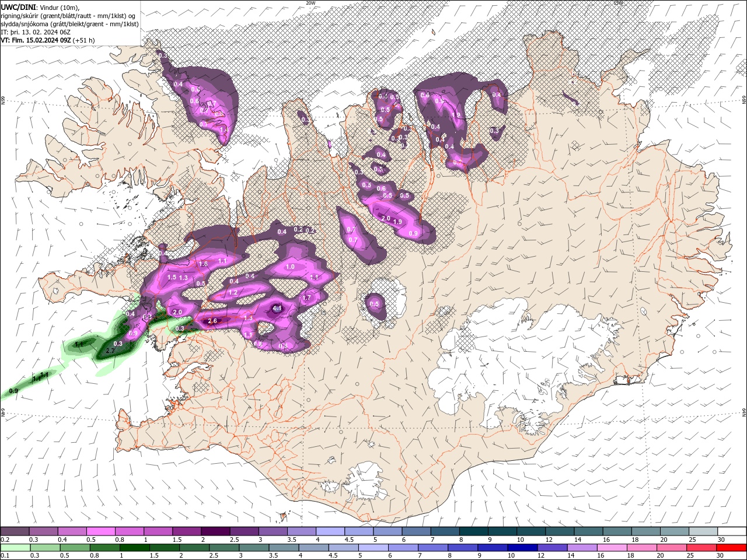Click the forecast offset text '(+51 h)'
The height and width of the screenshot is (560, 747).
84,40
